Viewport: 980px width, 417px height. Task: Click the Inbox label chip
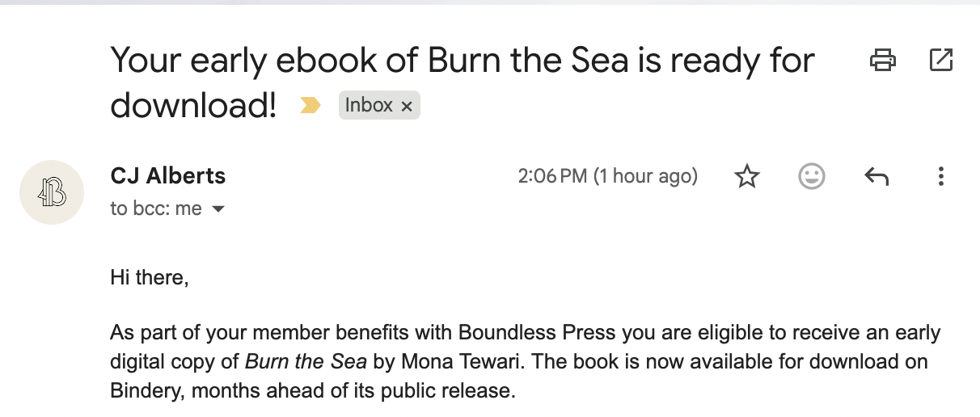click(x=369, y=105)
